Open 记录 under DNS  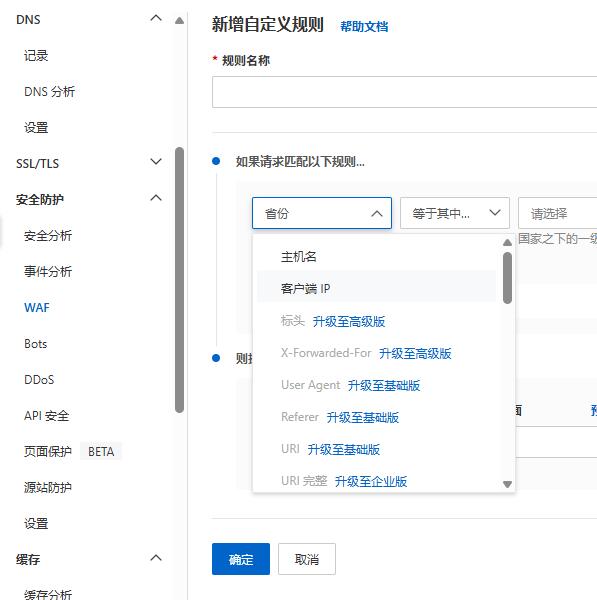point(36,56)
